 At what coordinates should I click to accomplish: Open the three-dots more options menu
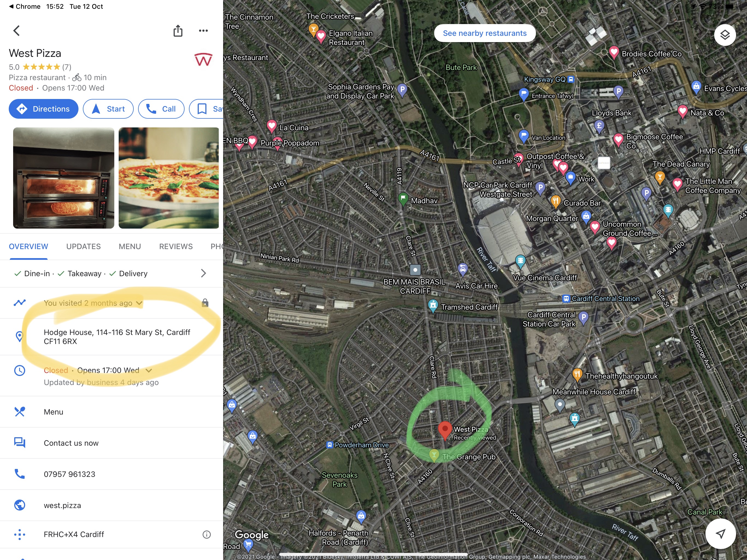[x=203, y=30]
